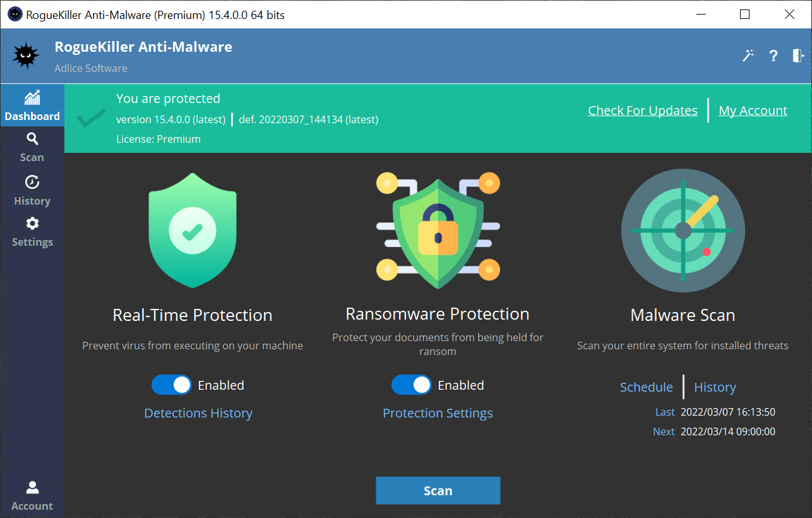The height and width of the screenshot is (518, 812).
Task: Open help via the question mark icon
Action: click(x=773, y=56)
